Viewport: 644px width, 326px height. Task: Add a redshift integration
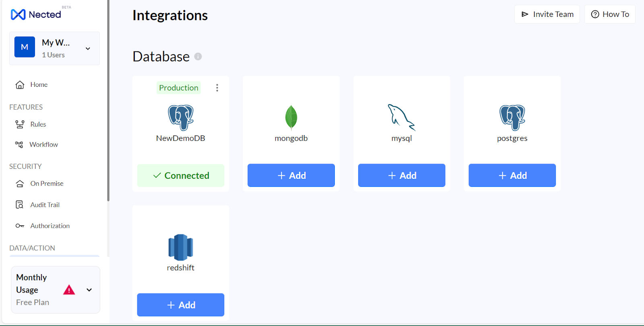pyautogui.click(x=181, y=305)
